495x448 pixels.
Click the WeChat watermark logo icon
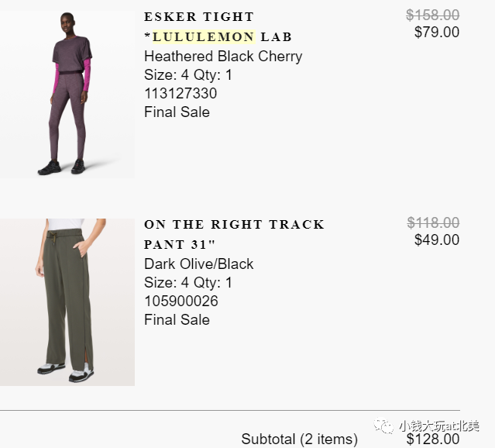[x=384, y=426]
